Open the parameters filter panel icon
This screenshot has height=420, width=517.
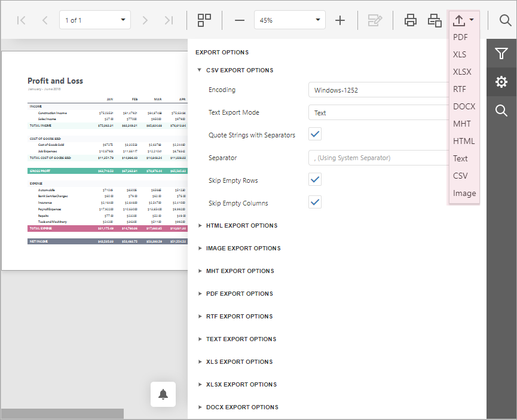(x=501, y=54)
